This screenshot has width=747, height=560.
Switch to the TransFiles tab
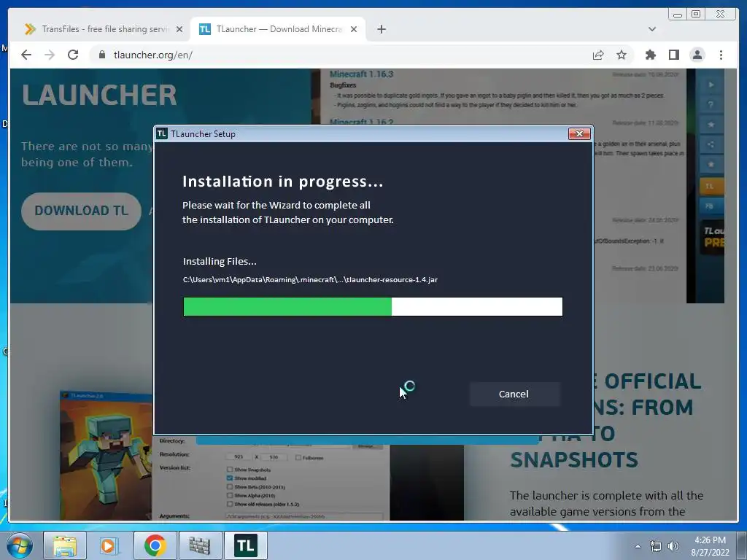pyautogui.click(x=104, y=29)
